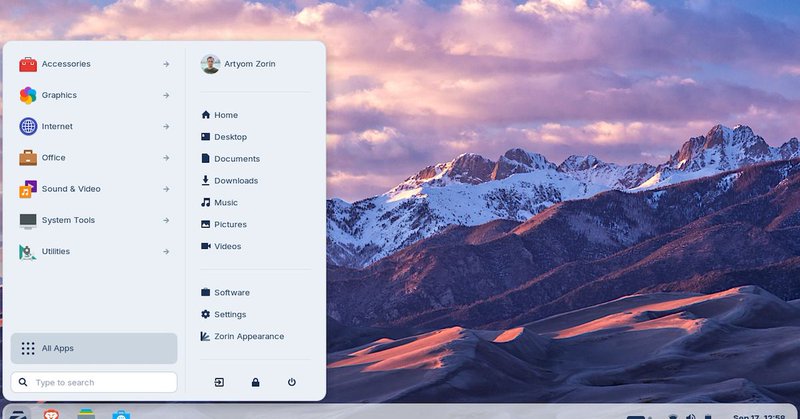
Task: Open the Files app from the taskbar
Action: pyautogui.click(x=86, y=414)
